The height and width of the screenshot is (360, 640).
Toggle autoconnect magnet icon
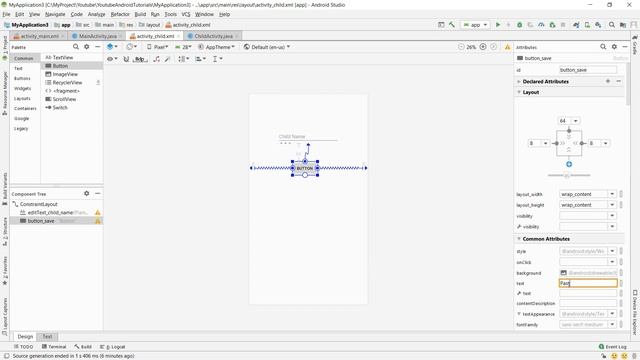(126, 59)
